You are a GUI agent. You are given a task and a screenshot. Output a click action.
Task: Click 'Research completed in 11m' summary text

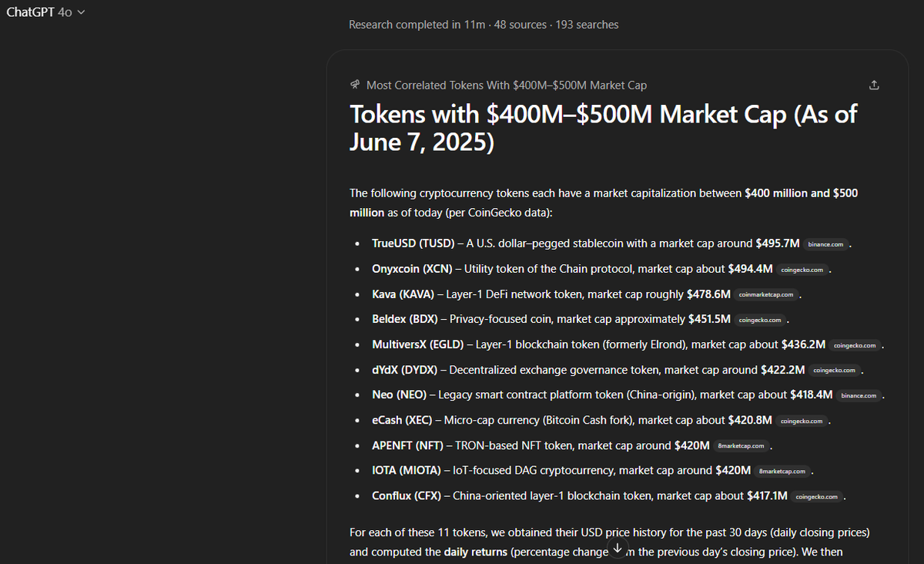point(417,25)
